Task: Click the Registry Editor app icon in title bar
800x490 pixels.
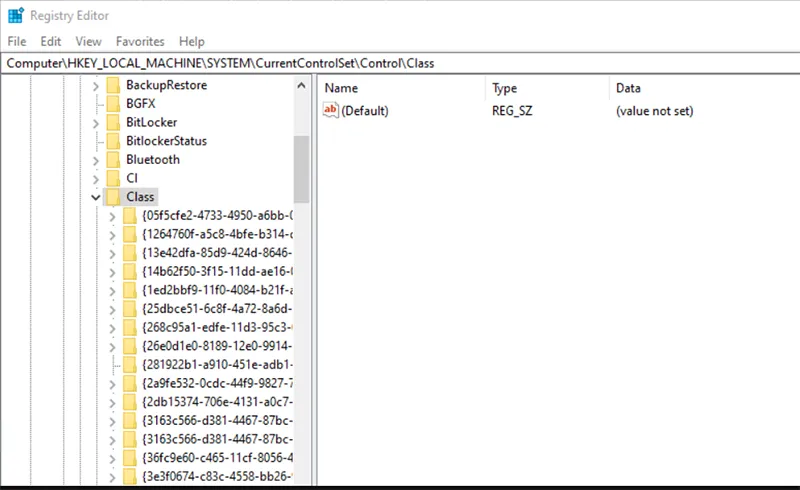Action: point(15,15)
